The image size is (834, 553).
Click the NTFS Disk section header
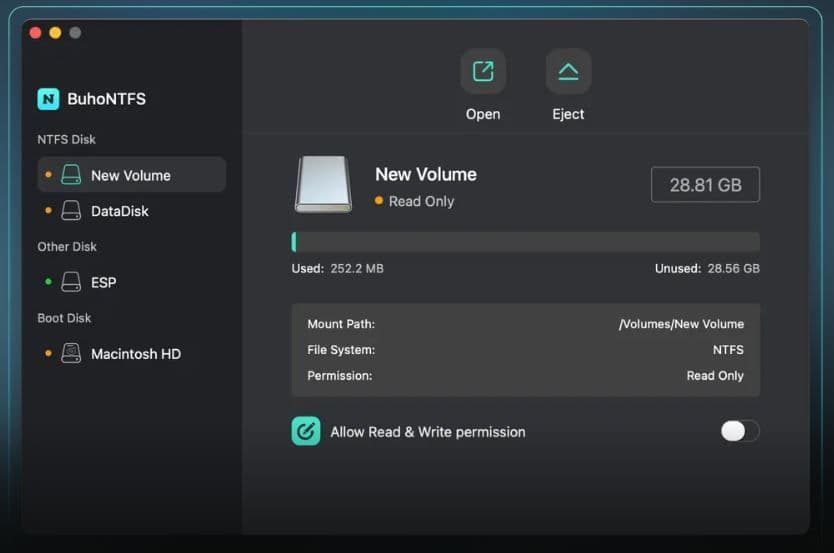coord(66,139)
